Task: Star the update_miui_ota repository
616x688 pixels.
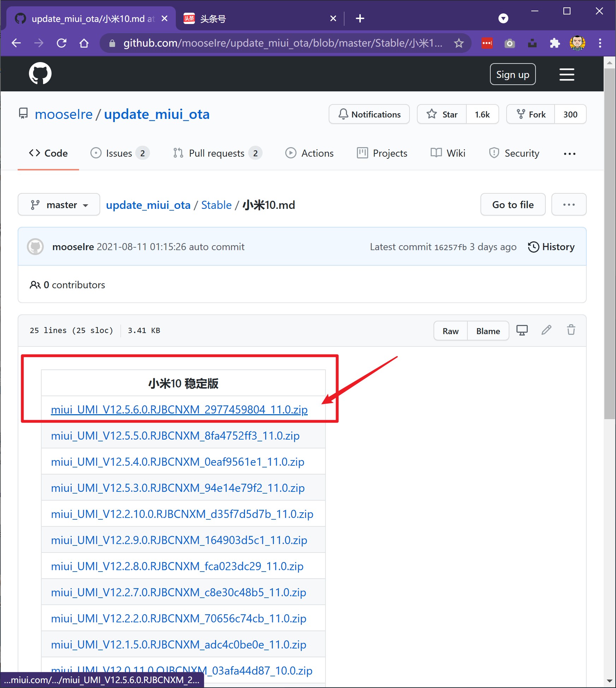Action: pos(442,114)
